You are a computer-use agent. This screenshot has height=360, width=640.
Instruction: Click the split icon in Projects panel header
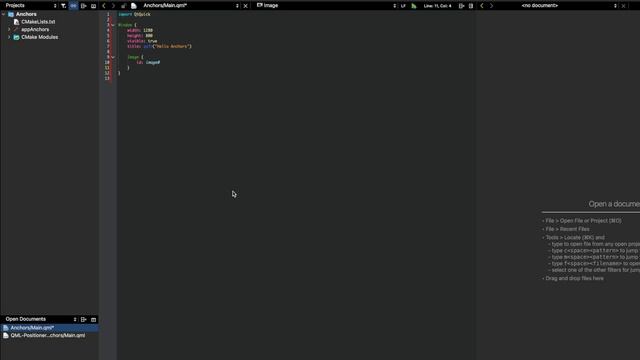point(84,6)
